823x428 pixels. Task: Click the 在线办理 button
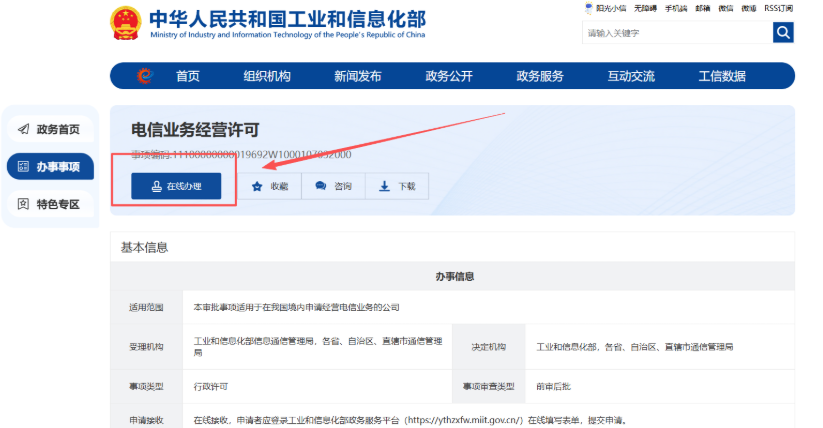pyautogui.click(x=176, y=186)
